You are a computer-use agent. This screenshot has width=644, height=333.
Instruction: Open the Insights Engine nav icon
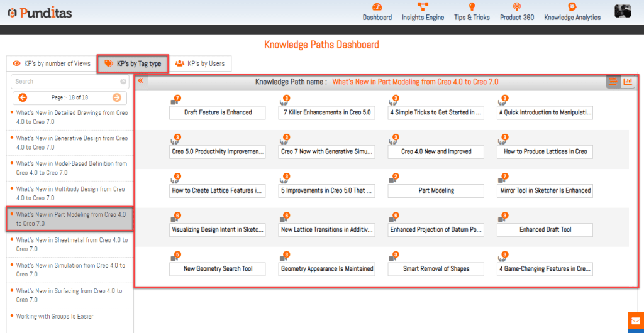tap(423, 7)
